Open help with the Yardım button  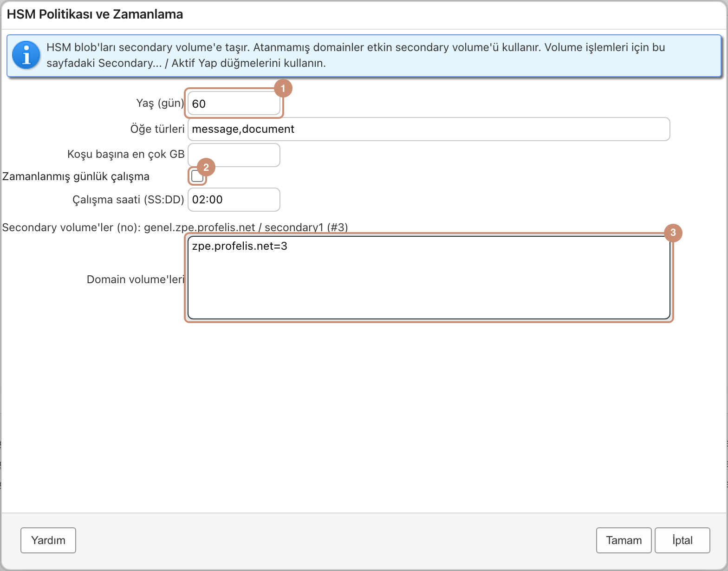point(48,540)
